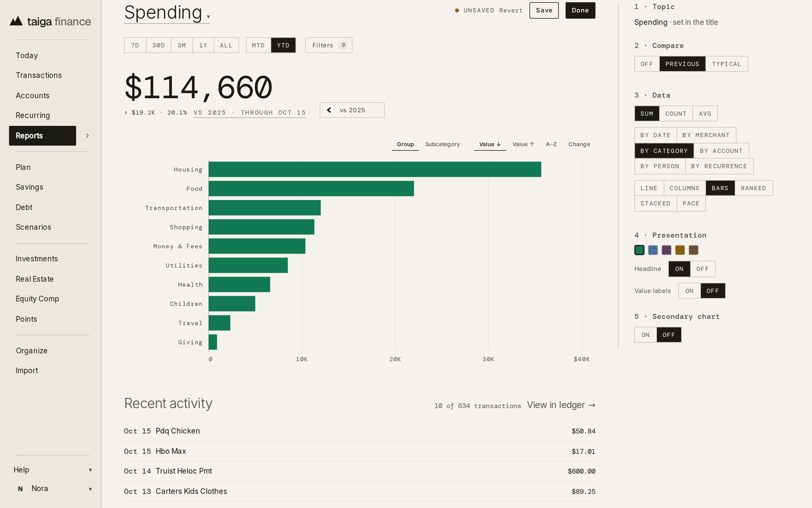Viewport: 812px width, 508px height.
Task: Enable the Secondary chart
Action: click(646, 335)
